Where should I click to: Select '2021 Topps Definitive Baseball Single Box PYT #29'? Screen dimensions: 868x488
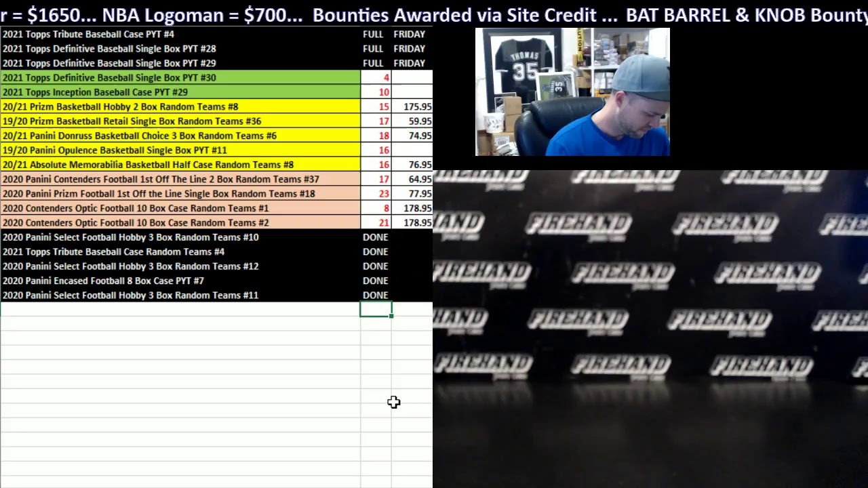[x=180, y=63]
